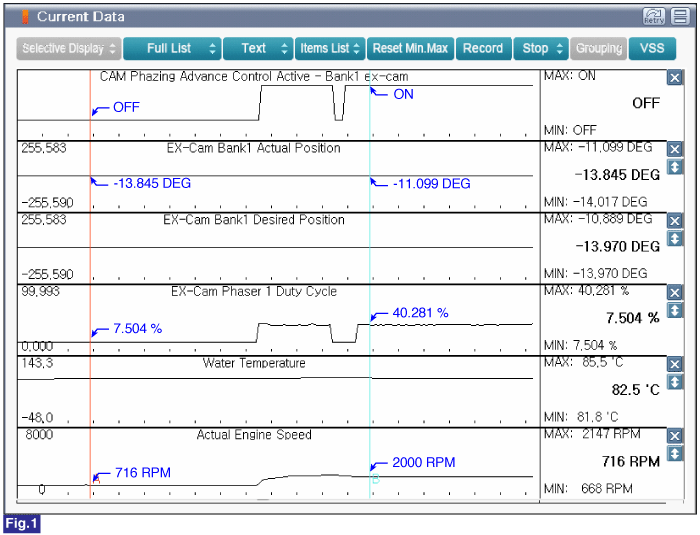This screenshot has width=700, height=535.
Task: Click the -13.845 DEG cursor label
Action: point(152,183)
